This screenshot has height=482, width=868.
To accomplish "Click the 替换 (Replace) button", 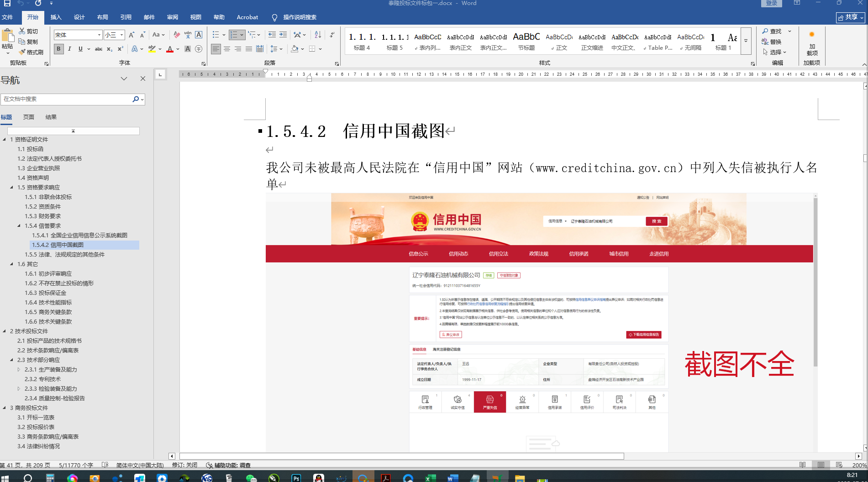I will (772, 42).
